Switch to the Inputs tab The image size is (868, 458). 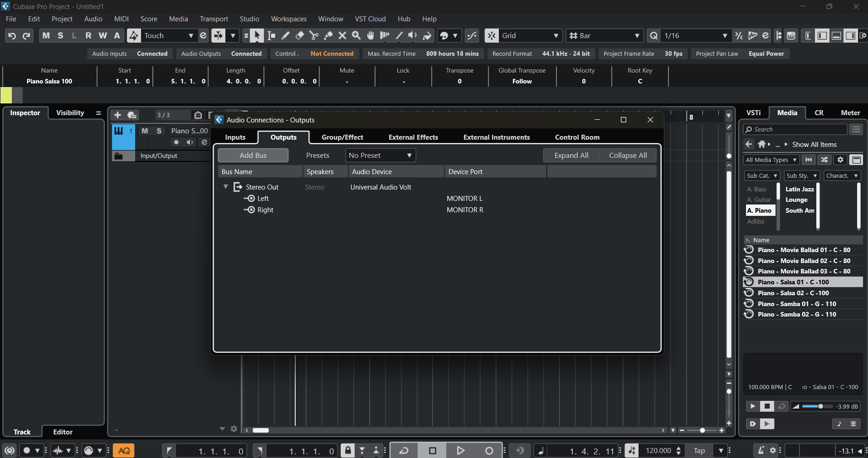click(235, 137)
